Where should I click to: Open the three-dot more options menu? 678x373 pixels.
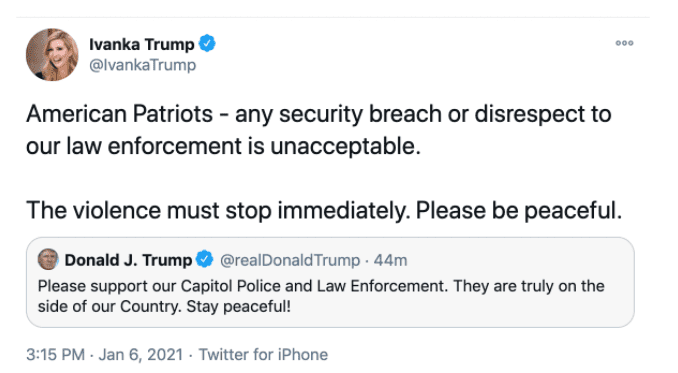pos(624,43)
